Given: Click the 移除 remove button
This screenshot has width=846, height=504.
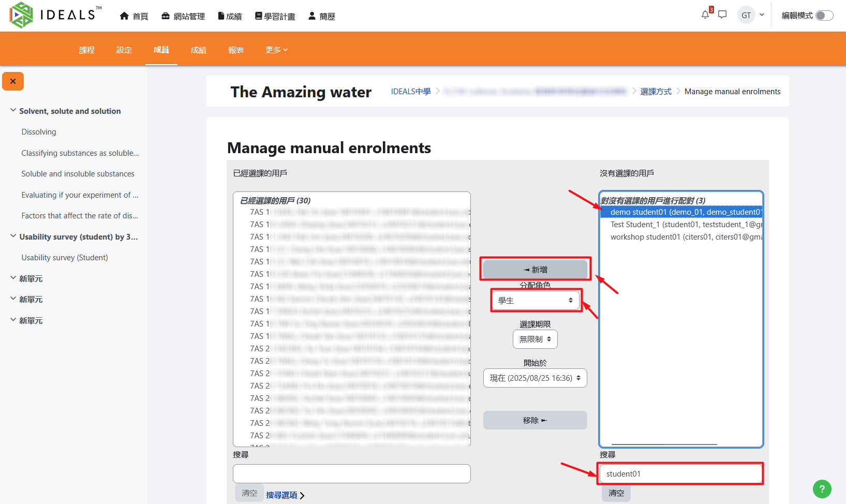Looking at the screenshot, I should [x=535, y=420].
